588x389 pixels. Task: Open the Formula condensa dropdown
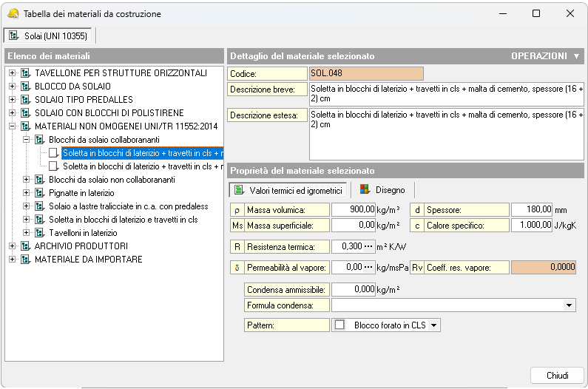pos(569,305)
